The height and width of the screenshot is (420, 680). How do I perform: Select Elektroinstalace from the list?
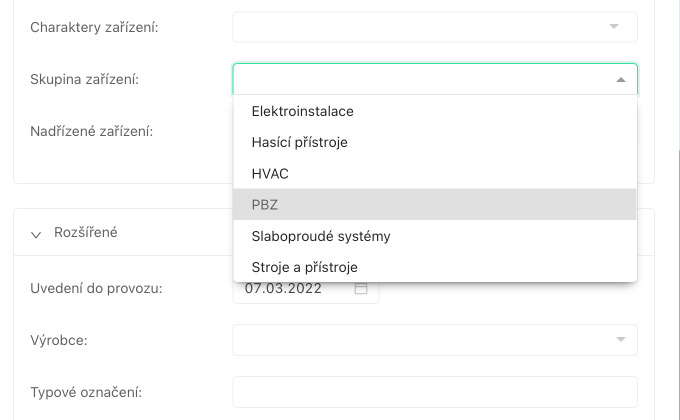302,111
